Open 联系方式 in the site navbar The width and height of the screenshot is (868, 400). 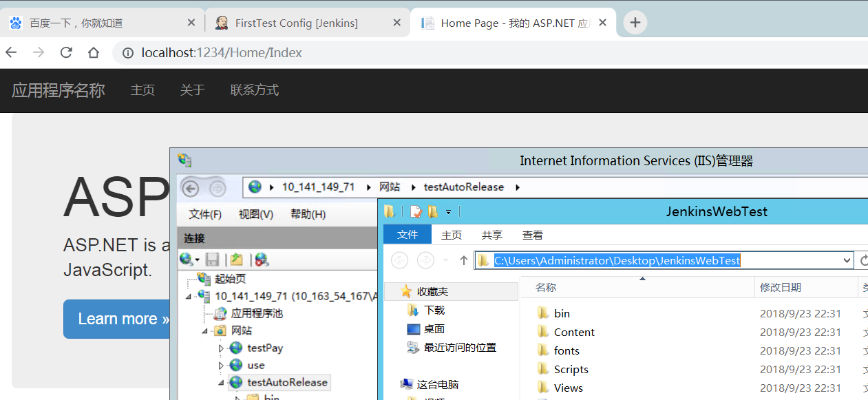point(255,90)
